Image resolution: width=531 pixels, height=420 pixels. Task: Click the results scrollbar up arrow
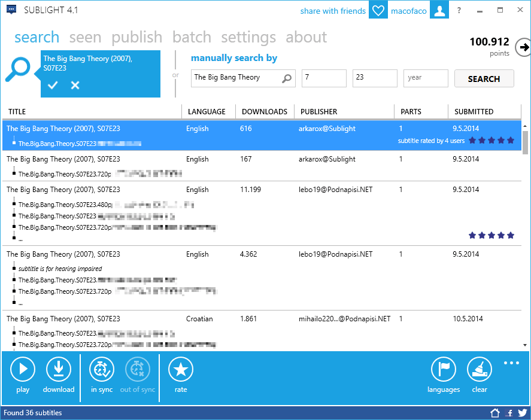tap(525, 126)
